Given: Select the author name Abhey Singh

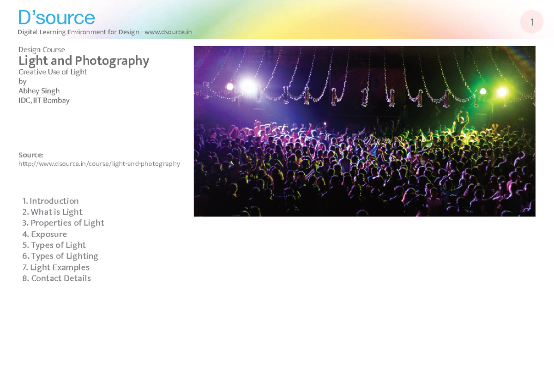Looking at the screenshot, I should tap(39, 91).
